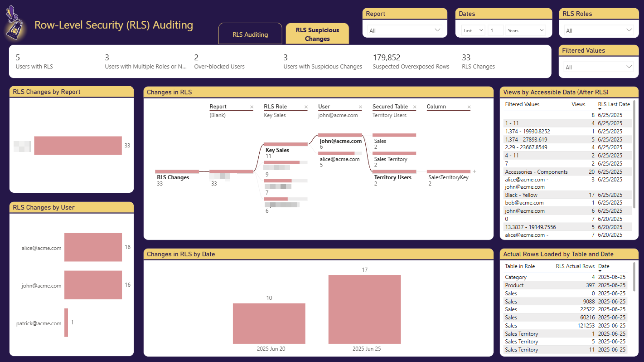
Task: Select the Key Sales node in tree
Action: pyautogui.click(x=277, y=150)
